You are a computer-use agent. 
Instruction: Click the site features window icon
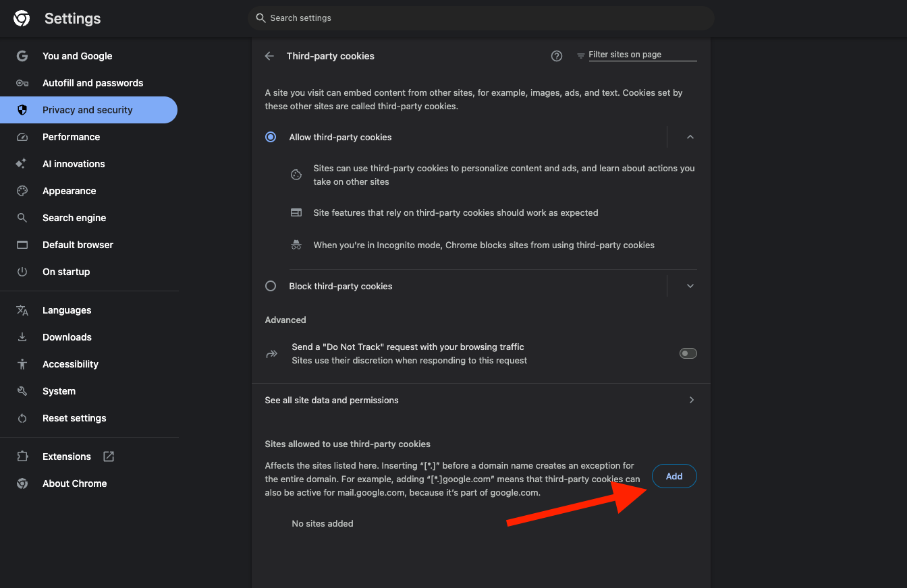[296, 212]
